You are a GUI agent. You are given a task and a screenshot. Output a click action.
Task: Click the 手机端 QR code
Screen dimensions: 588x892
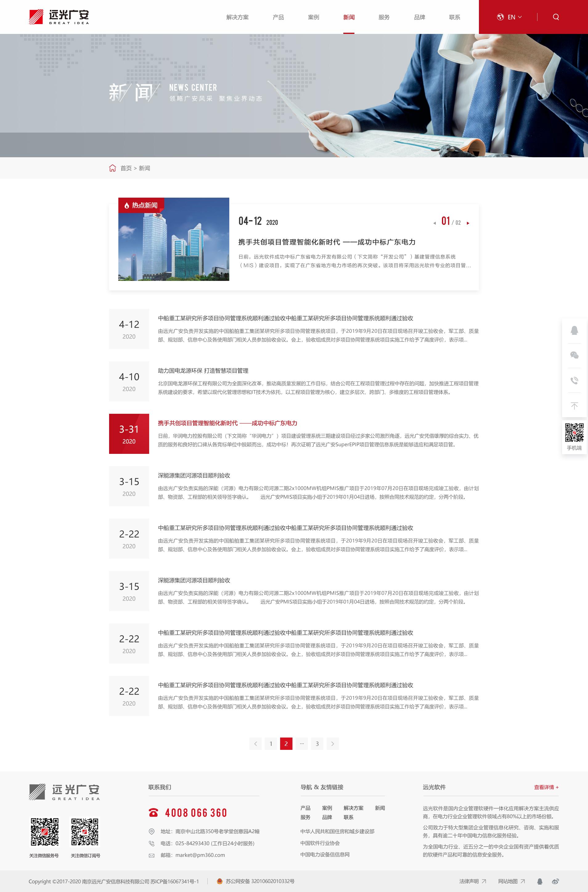(574, 433)
